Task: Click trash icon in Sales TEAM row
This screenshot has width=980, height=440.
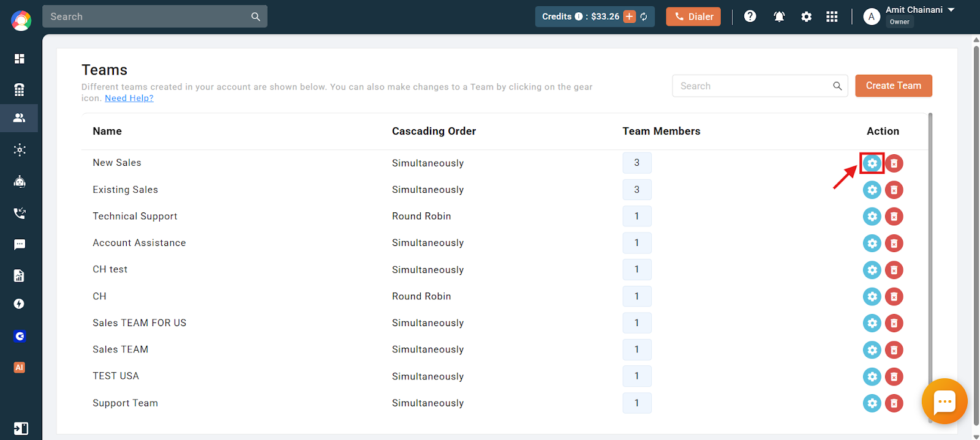Action: pyautogui.click(x=894, y=350)
